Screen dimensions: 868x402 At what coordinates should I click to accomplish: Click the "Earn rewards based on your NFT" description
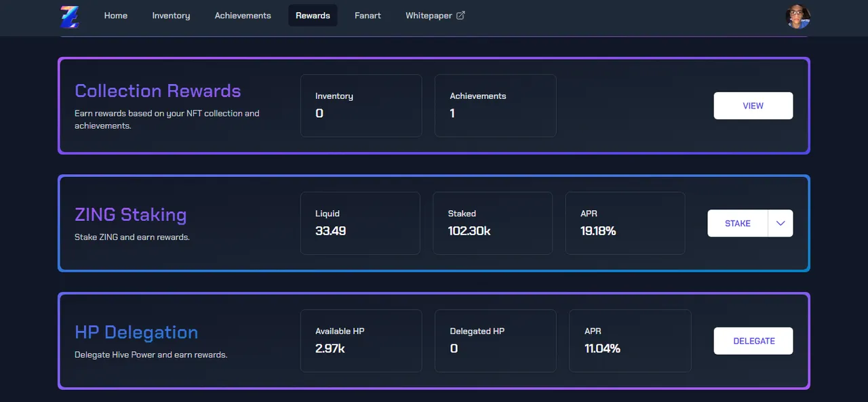click(x=167, y=119)
